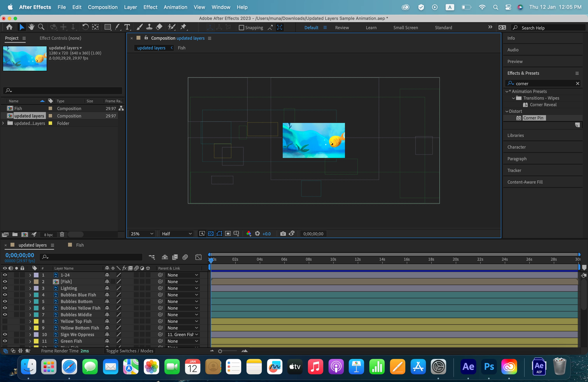Click the Take Snapshot camera icon
The height and width of the screenshot is (382, 588).
tap(283, 234)
